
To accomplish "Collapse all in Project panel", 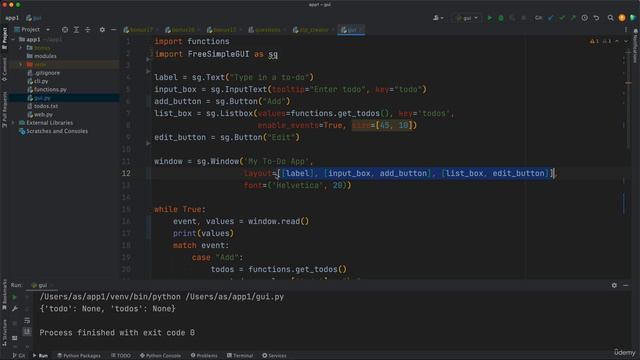I will 87,29.
